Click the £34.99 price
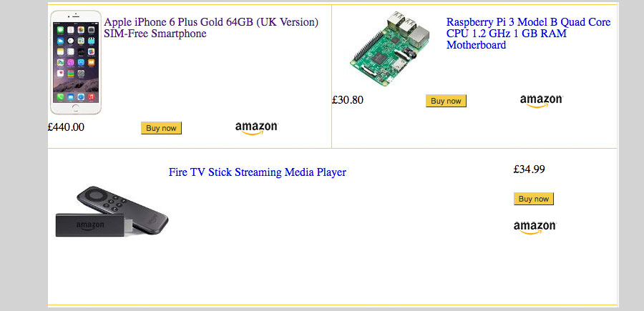The height and width of the screenshot is (311, 644). [x=529, y=169]
